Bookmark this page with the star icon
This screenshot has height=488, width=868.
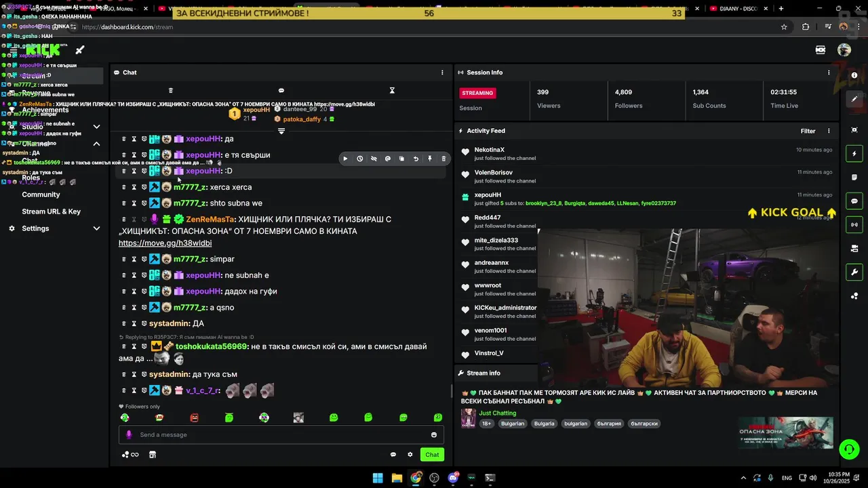pyautogui.click(x=784, y=27)
